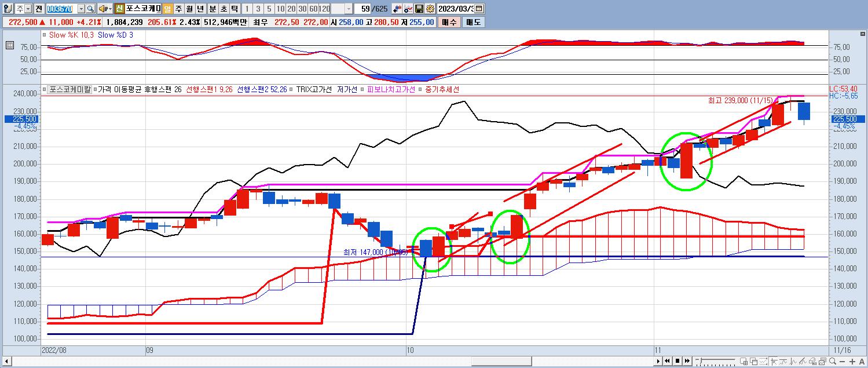Click the chart overlay compare icon
868x368 pixels.
(x=408, y=9)
